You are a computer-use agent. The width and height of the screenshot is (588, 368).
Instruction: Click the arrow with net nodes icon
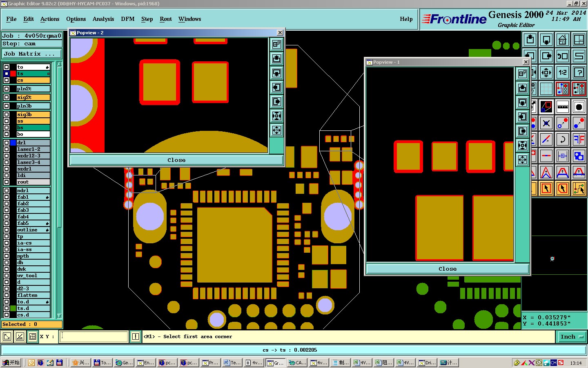click(579, 188)
